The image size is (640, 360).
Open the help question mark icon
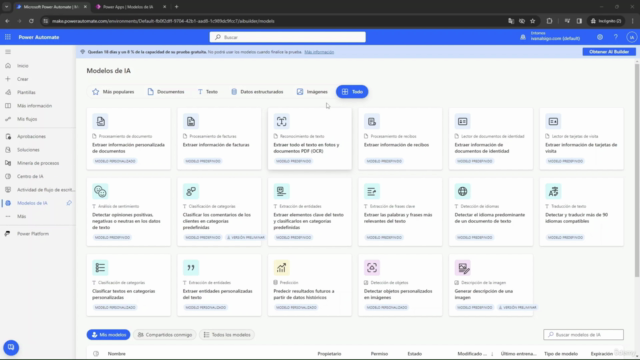(x=616, y=37)
